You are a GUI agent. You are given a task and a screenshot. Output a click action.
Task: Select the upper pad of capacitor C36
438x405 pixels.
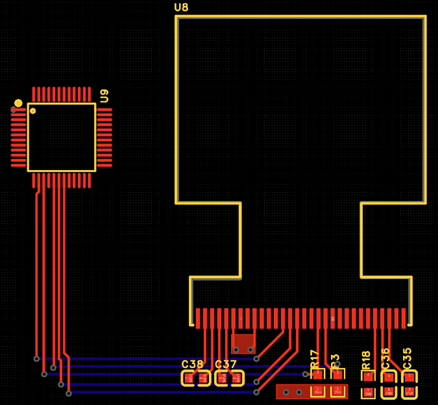(x=388, y=377)
